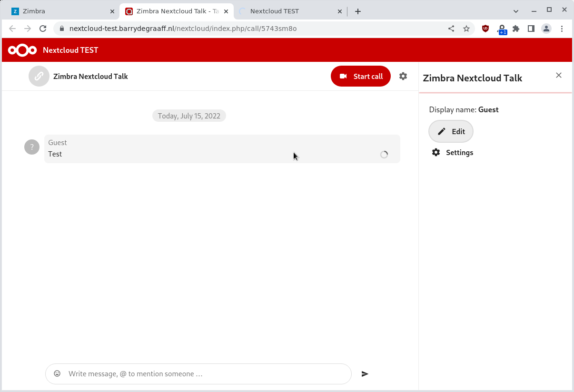Toggle the browser side panel
Image resolution: width=574 pixels, height=392 pixels.
pos(531,29)
